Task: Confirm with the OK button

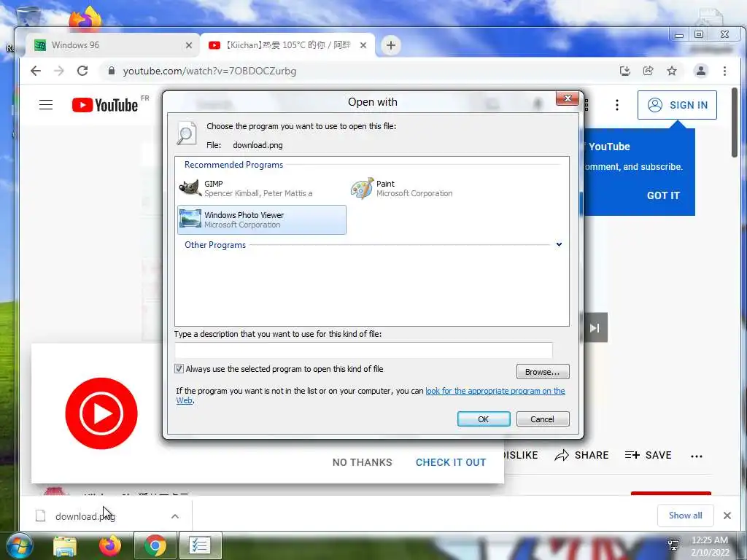Action: pos(483,419)
